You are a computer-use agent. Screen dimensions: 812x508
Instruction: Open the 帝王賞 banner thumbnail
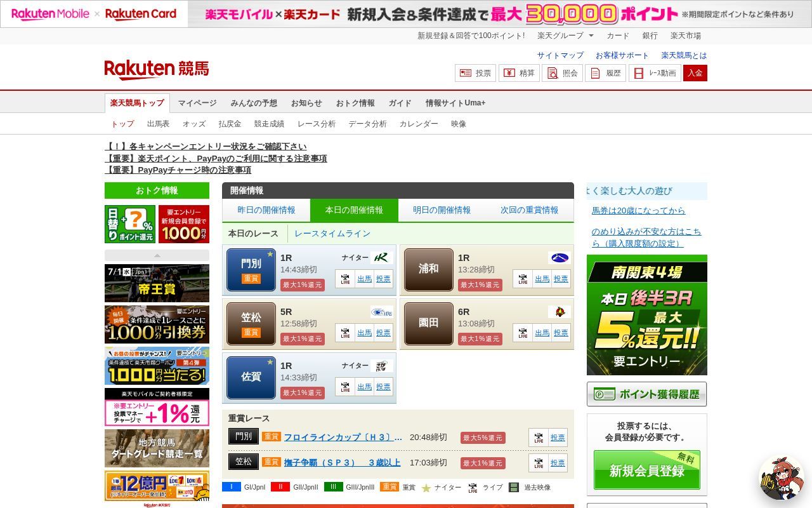tap(157, 283)
